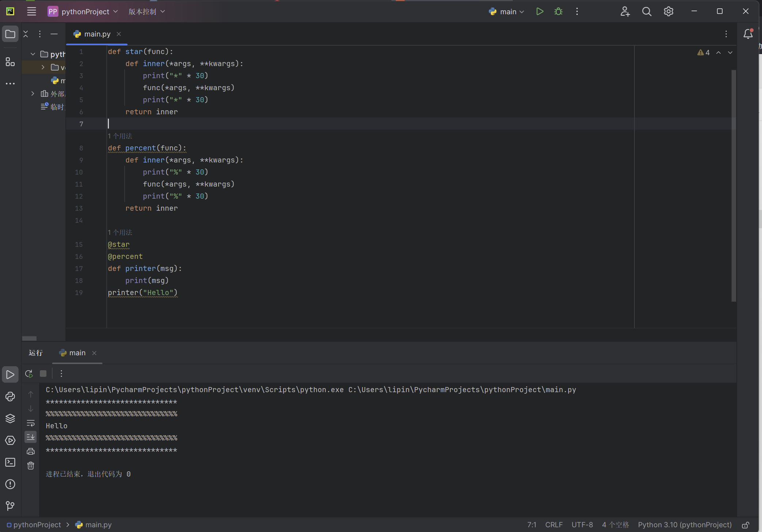
Task: Clear all console output with trash icon
Action: [31, 466]
